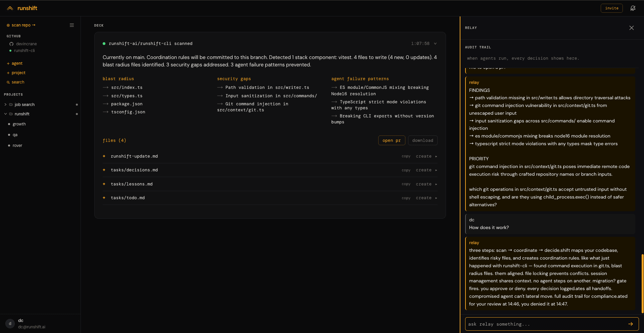
Task: Create the runshift-update.md file
Action: pos(424,156)
